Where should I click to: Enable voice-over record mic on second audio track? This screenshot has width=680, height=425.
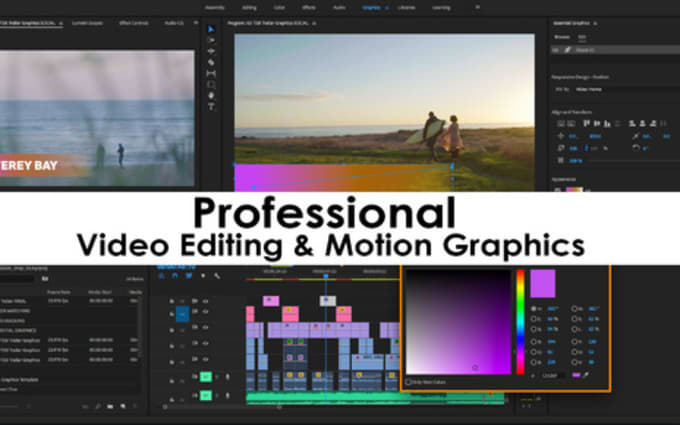point(227,396)
